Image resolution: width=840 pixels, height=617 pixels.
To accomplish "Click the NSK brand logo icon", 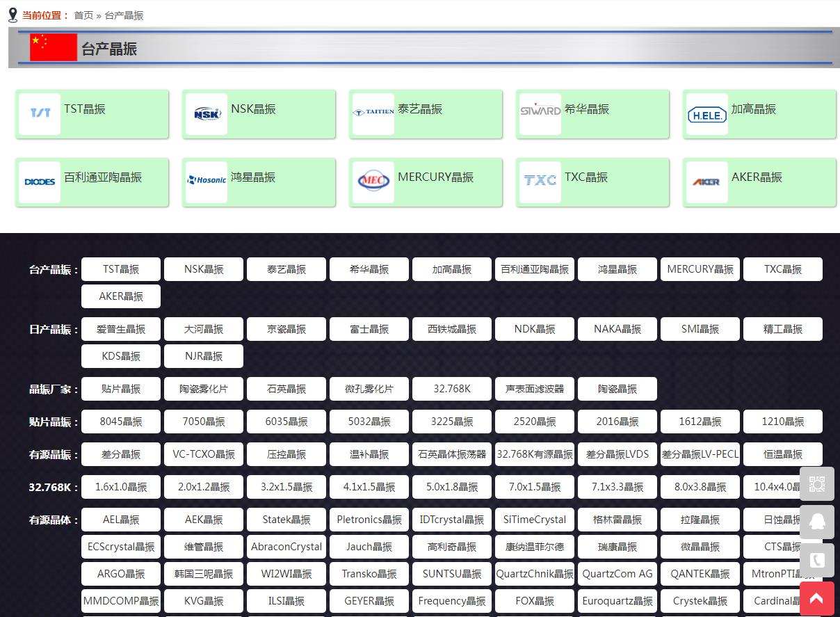I will pos(207,114).
